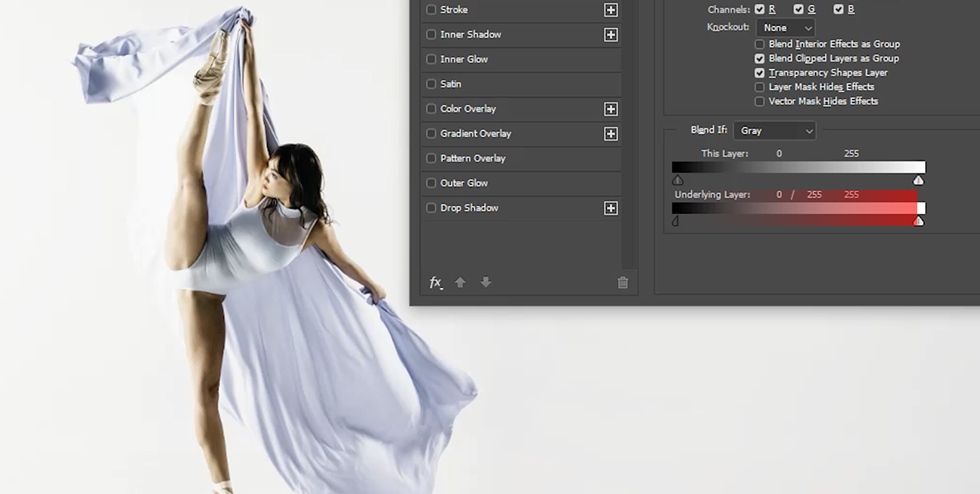Open the Blend If channel dropdown showing Gray

click(x=774, y=131)
